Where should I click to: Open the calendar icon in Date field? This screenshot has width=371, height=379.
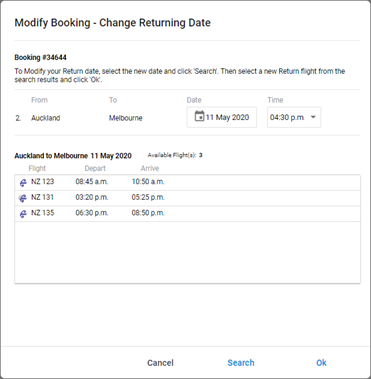point(199,116)
